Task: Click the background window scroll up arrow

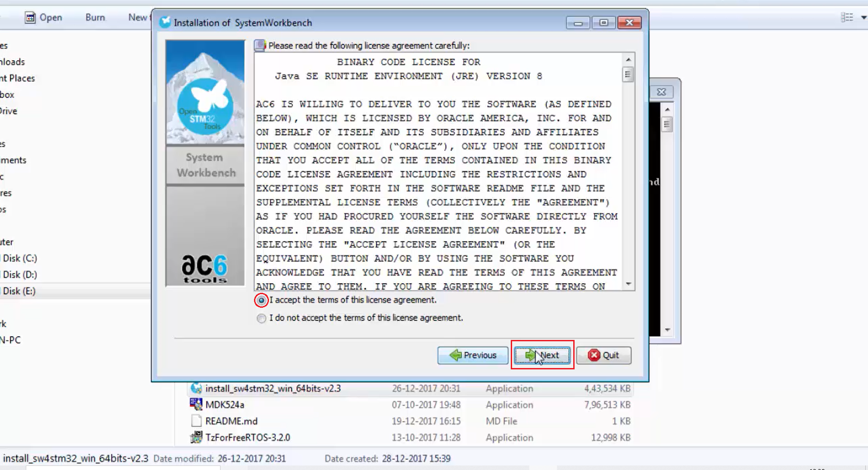Action: point(667,109)
